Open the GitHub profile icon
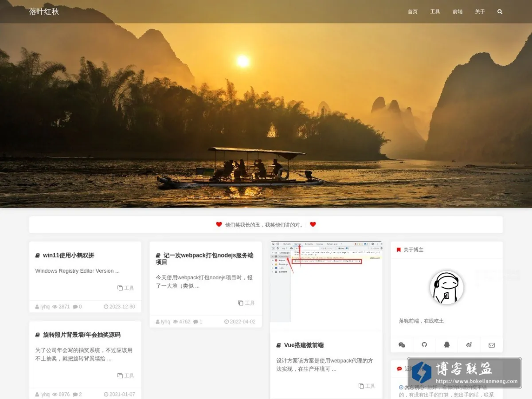 (x=424, y=345)
